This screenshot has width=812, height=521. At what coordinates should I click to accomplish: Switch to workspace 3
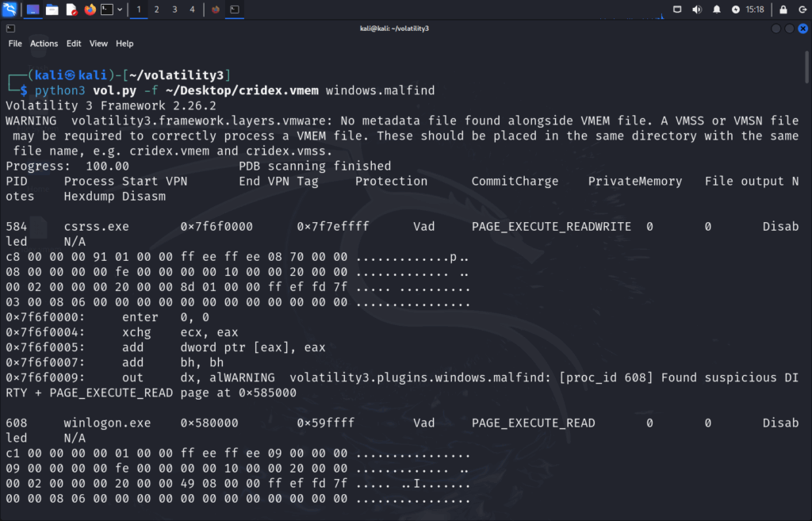[x=174, y=10]
